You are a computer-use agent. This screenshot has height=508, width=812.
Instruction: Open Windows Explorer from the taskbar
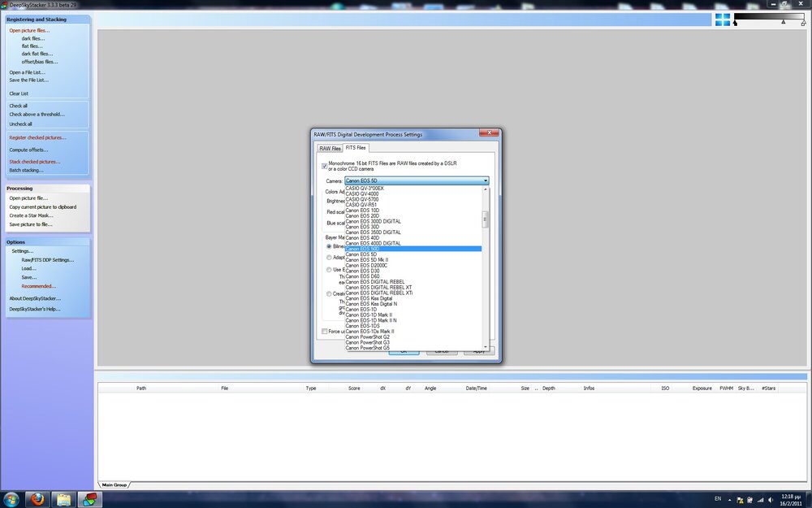click(x=63, y=499)
